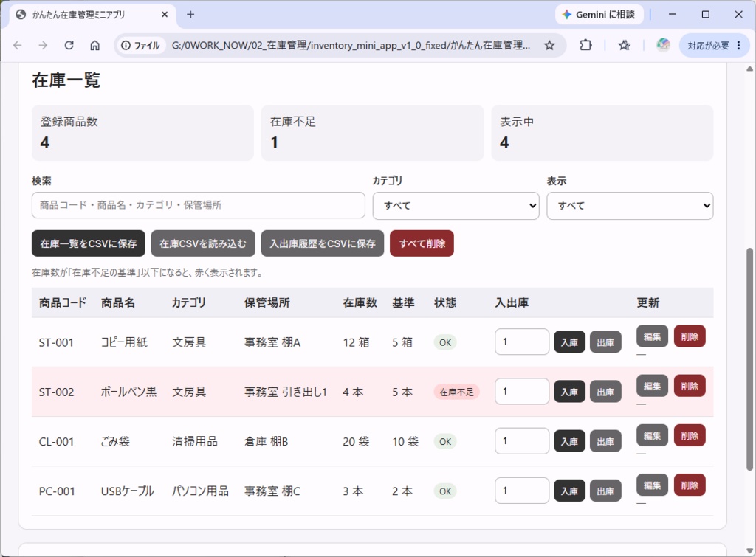The image size is (756, 557).
Task: Click 在庫一覧をCSVに保存 button
Action: 89,243
